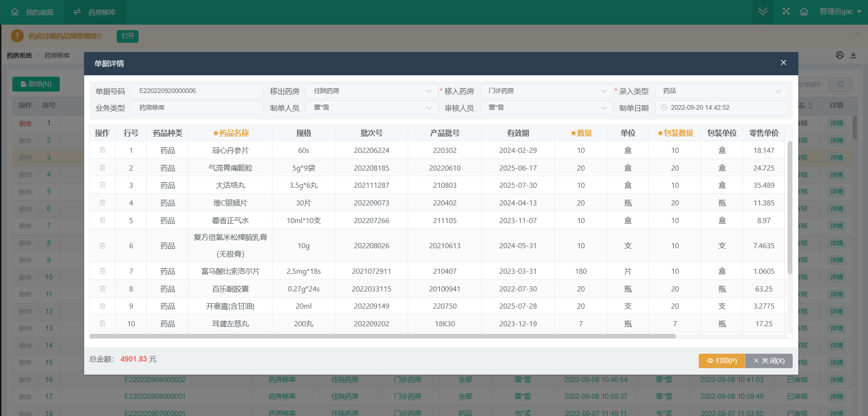Switch to 我的桌面 tab
This screenshot has height=416, width=868.
(33, 12)
